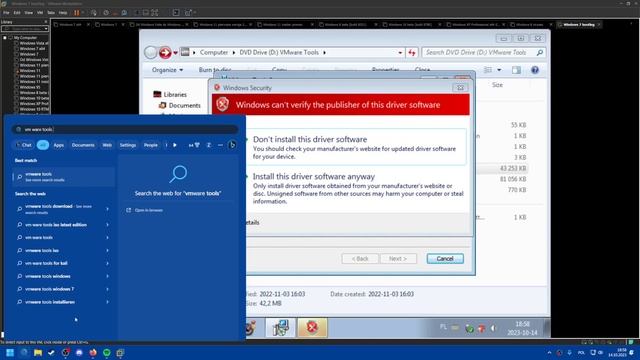Open the VMware Help menu

63,13
